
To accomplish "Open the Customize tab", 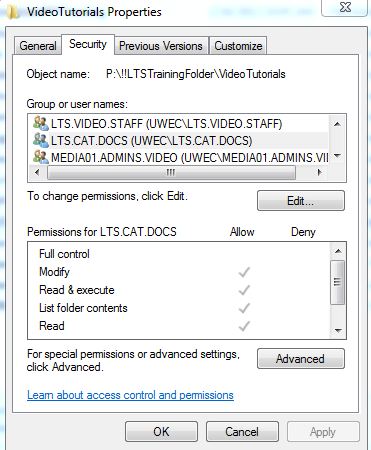I will (238, 46).
